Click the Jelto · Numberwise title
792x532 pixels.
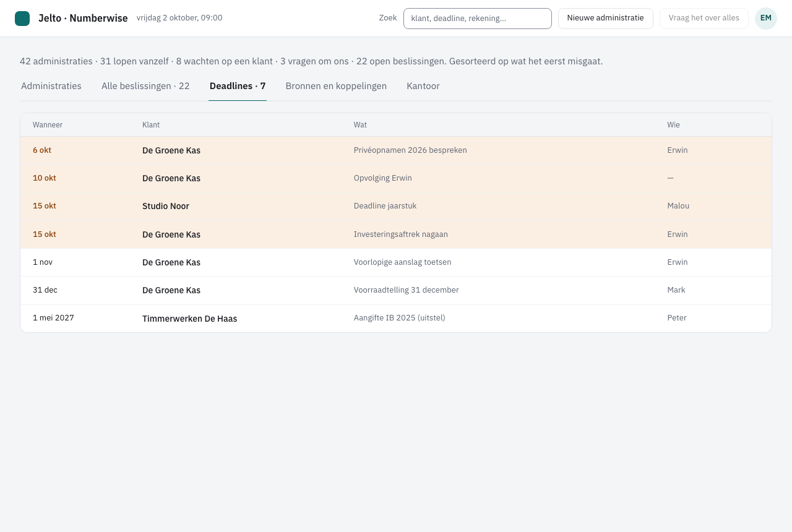pos(83,19)
